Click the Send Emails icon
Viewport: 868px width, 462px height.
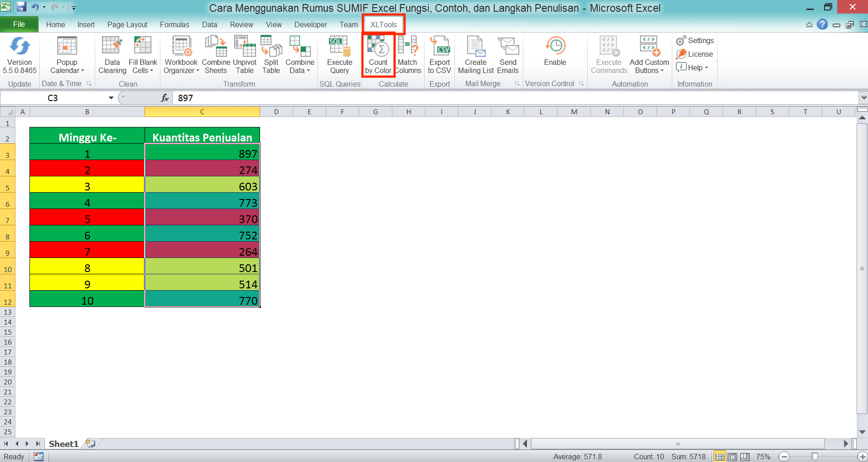coord(508,46)
